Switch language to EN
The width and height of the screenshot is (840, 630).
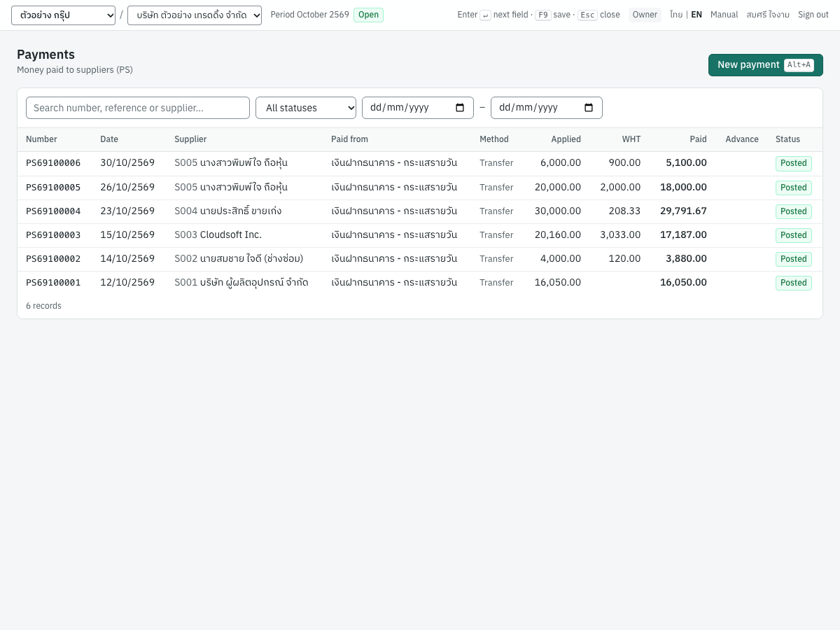[x=696, y=15]
